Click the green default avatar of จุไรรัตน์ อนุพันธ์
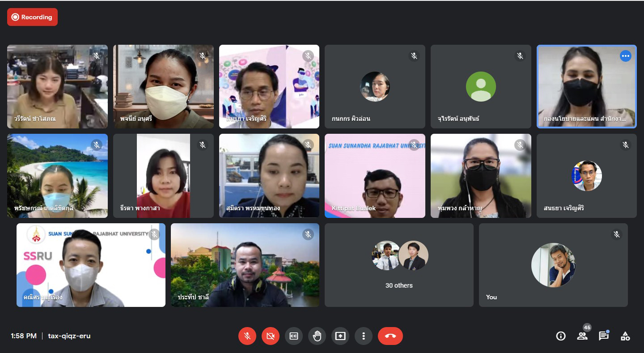The height and width of the screenshot is (353, 644). (x=481, y=86)
